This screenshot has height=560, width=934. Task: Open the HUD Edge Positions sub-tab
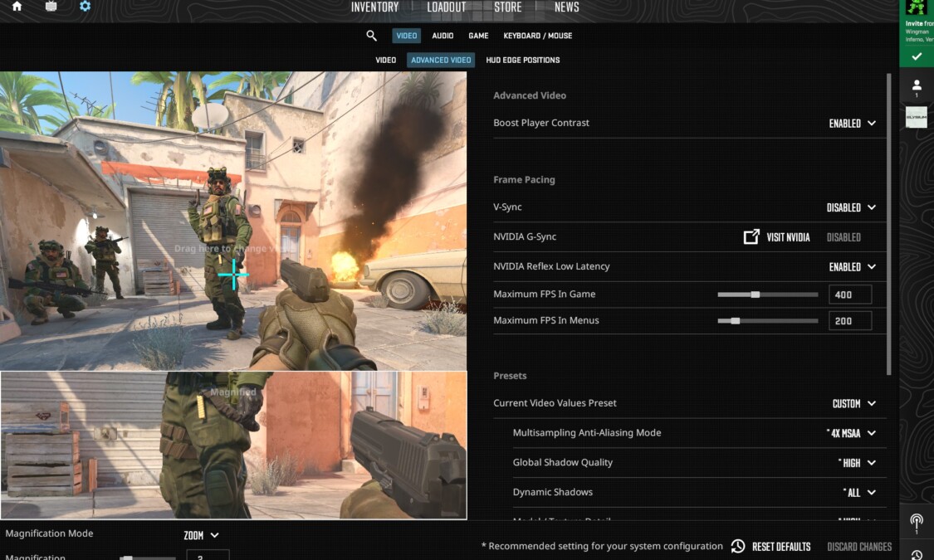click(x=522, y=60)
